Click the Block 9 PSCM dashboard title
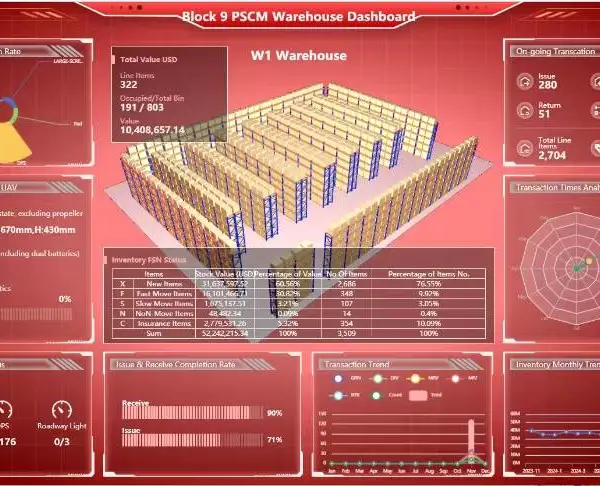 click(x=298, y=16)
